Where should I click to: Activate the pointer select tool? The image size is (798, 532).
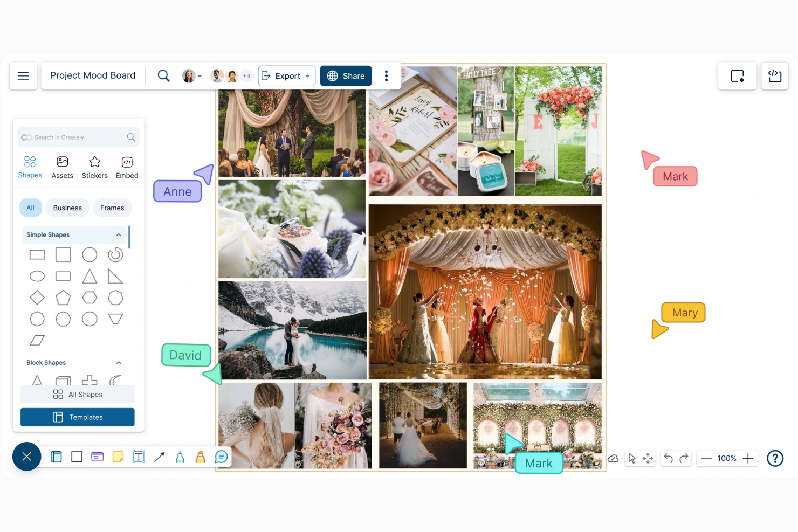pos(632,459)
